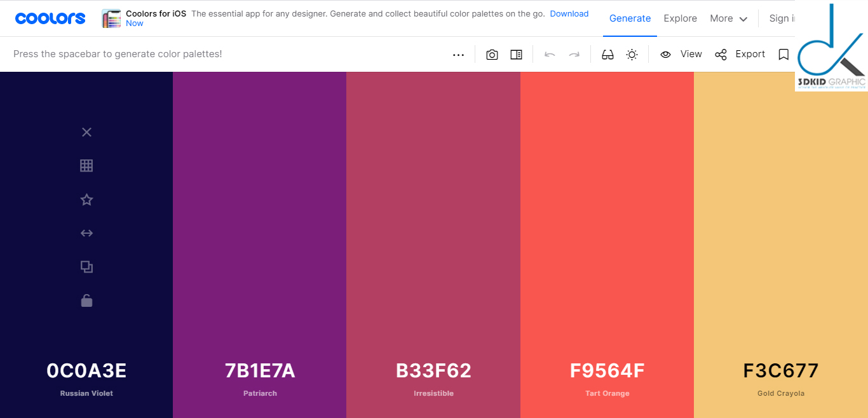Click the bookmark save palette icon

coord(783,55)
